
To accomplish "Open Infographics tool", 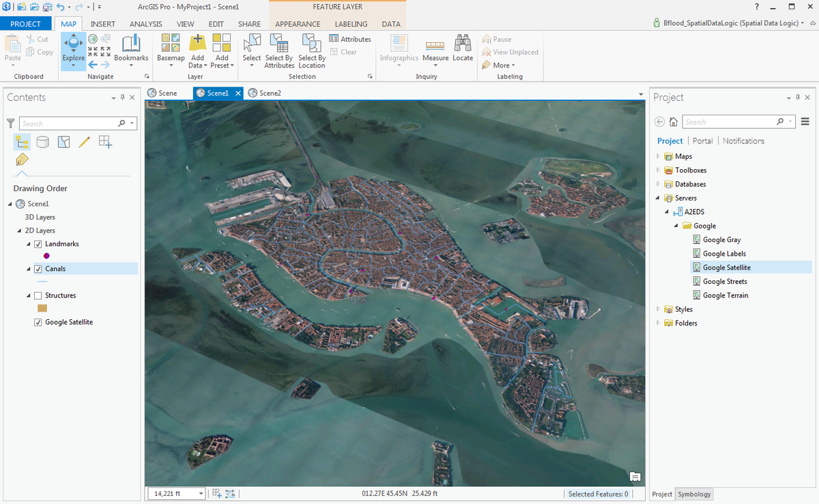I will (399, 50).
